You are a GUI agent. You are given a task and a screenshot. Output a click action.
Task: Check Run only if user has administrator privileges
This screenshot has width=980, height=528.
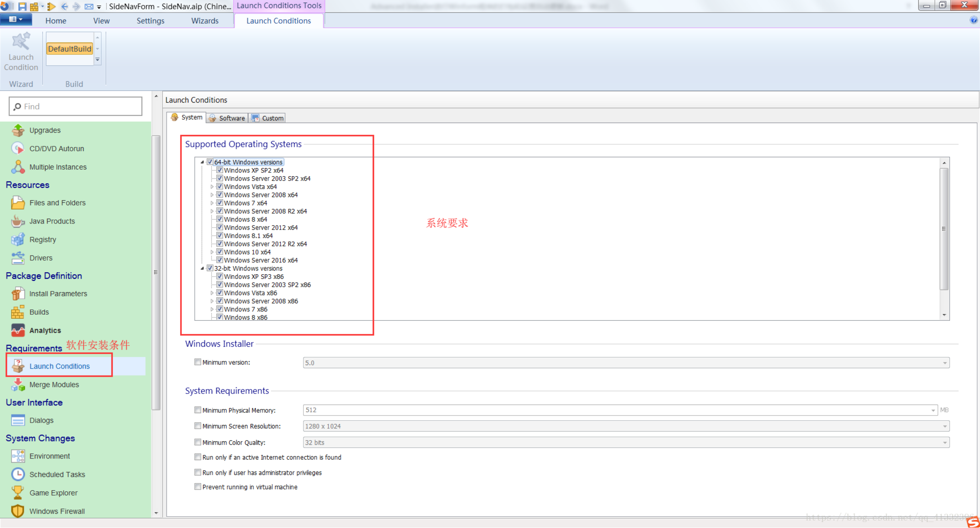coord(198,472)
